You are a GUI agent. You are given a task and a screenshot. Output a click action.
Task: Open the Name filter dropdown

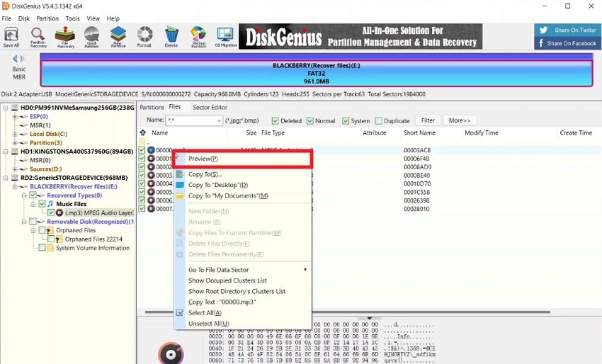[x=219, y=120]
